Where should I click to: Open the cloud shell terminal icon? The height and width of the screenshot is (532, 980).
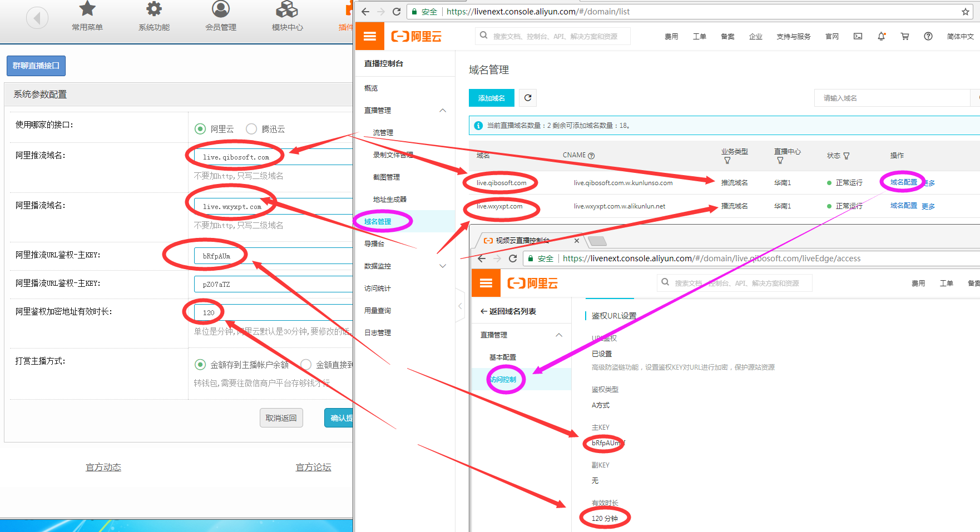click(858, 37)
